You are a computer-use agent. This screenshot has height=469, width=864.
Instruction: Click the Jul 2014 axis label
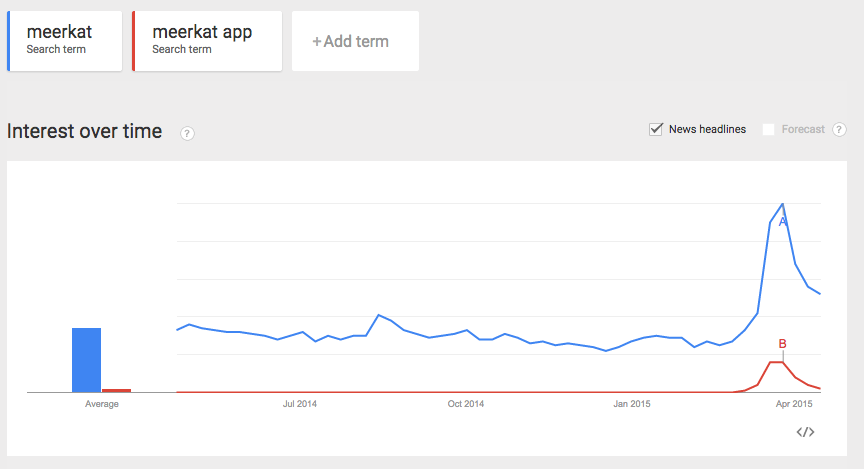coord(300,404)
